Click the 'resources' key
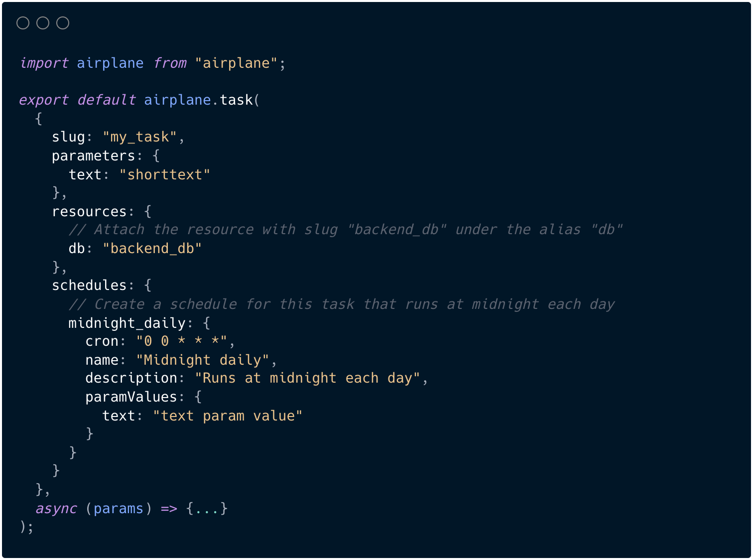The width and height of the screenshot is (753, 560). 90,212
